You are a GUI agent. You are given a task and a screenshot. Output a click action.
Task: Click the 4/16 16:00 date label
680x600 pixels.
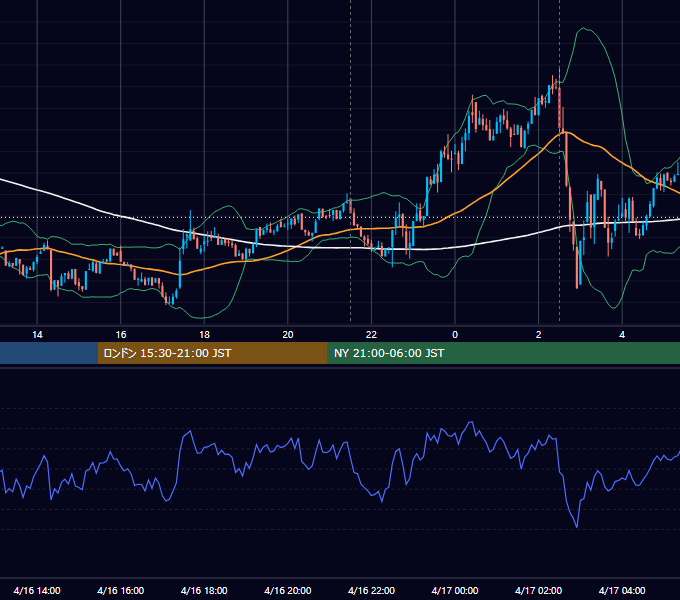121,590
